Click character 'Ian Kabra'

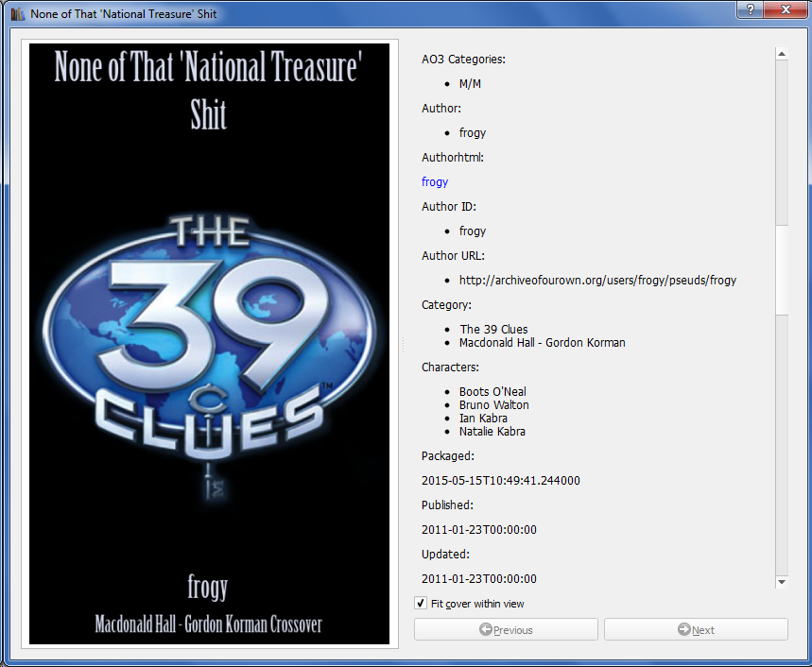coord(483,419)
